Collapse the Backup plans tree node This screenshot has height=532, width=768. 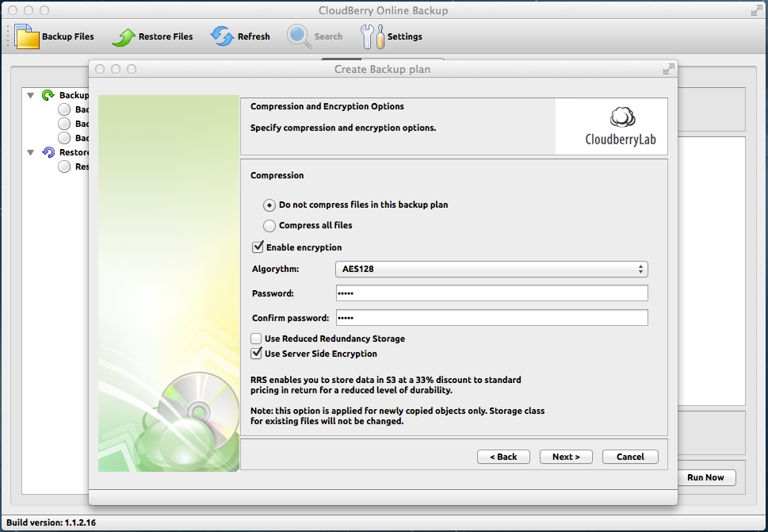coord(30,95)
